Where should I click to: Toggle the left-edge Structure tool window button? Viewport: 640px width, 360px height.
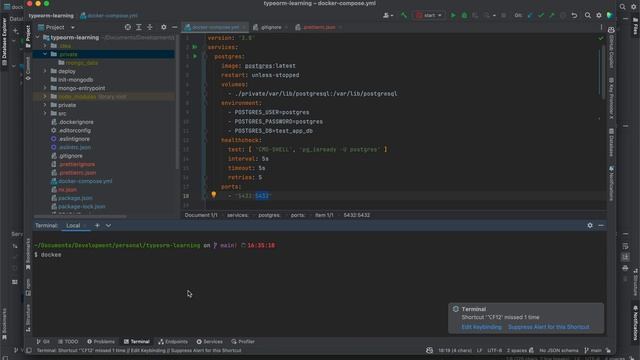[28, 318]
